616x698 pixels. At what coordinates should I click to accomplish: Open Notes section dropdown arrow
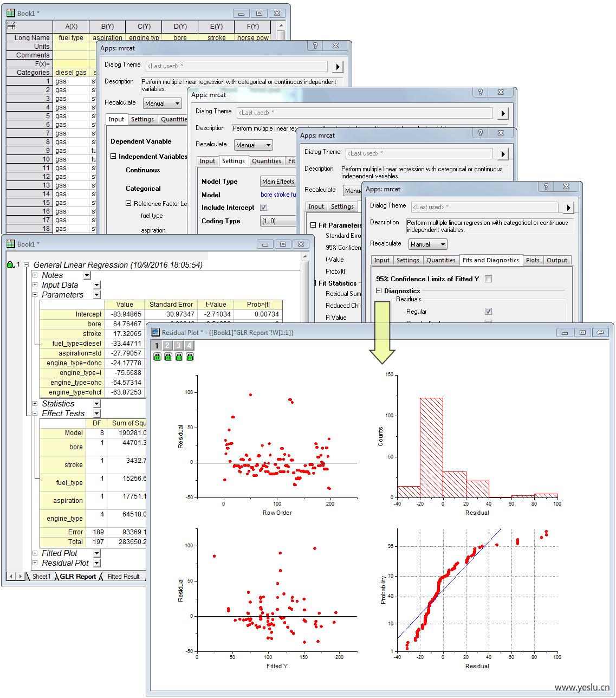(87, 275)
